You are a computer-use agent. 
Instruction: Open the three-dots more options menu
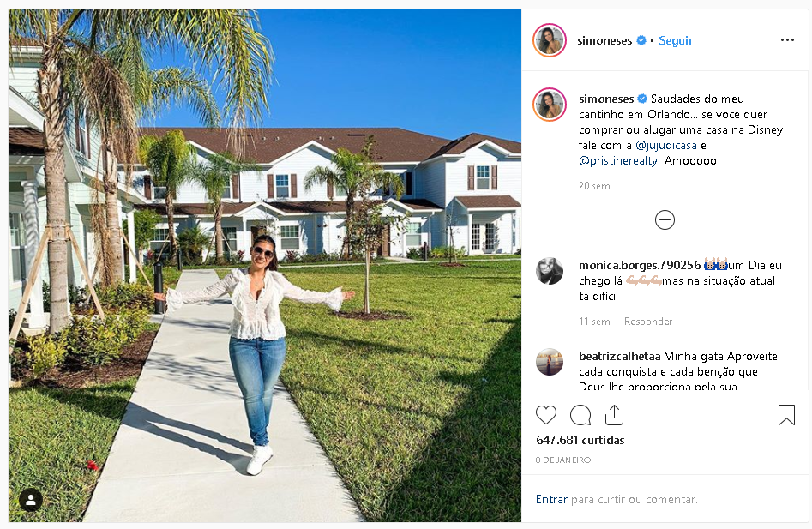pyautogui.click(x=787, y=39)
